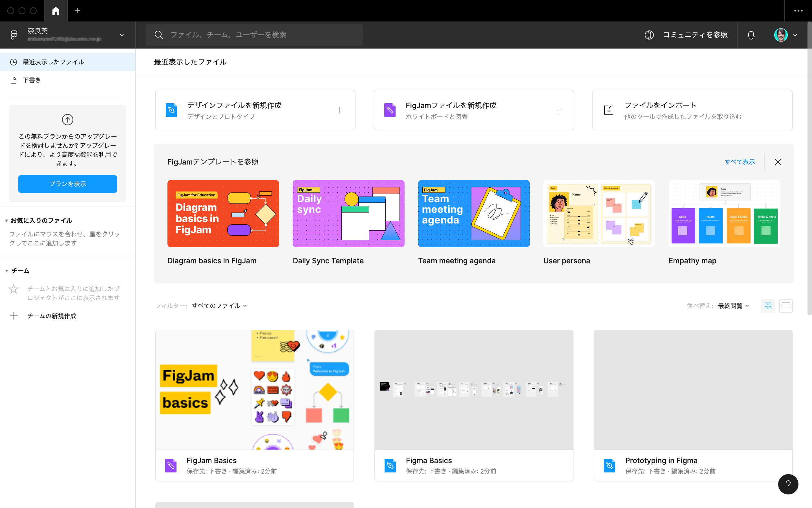Open User persona template thumbnail

[x=599, y=213]
